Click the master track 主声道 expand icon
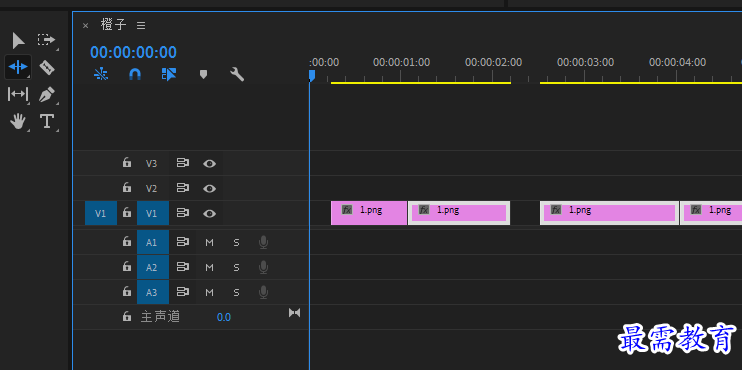 point(294,313)
